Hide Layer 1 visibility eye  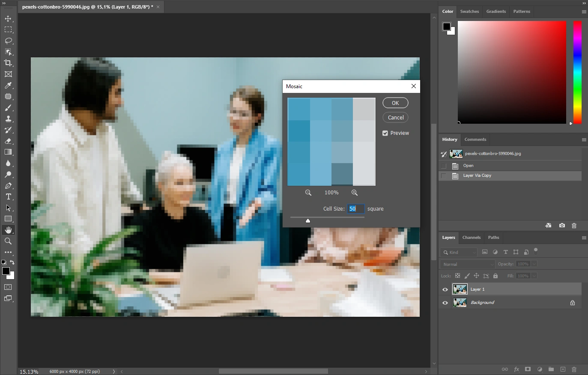pos(445,290)
